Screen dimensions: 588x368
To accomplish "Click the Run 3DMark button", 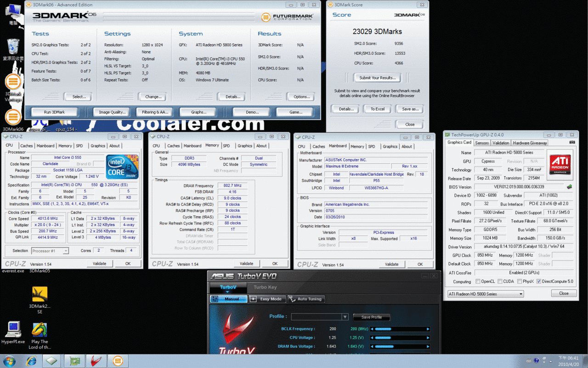I will pyautogui.click(x=54, y=112).
